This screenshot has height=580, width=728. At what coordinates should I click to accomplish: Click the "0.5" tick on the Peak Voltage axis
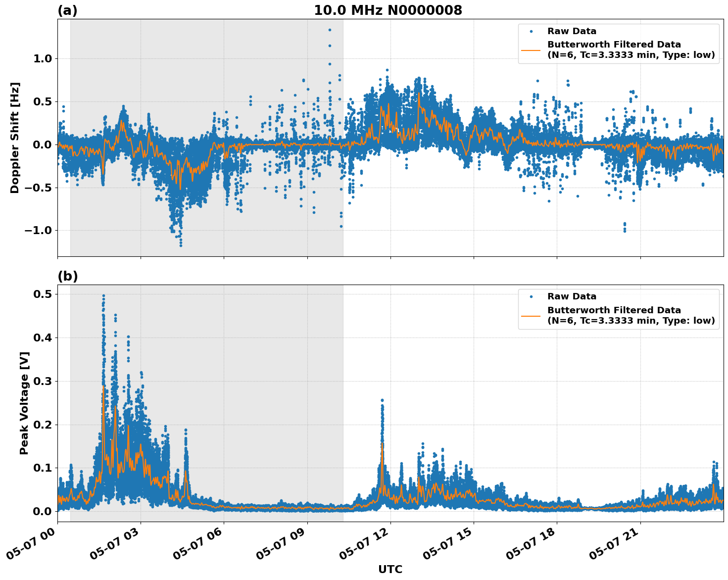click(x=44, y=294)
